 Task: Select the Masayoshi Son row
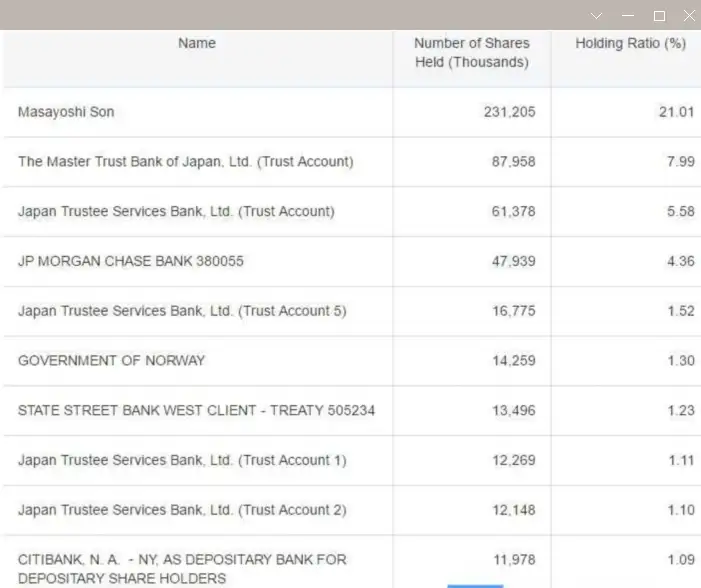[x=350, y=112]
